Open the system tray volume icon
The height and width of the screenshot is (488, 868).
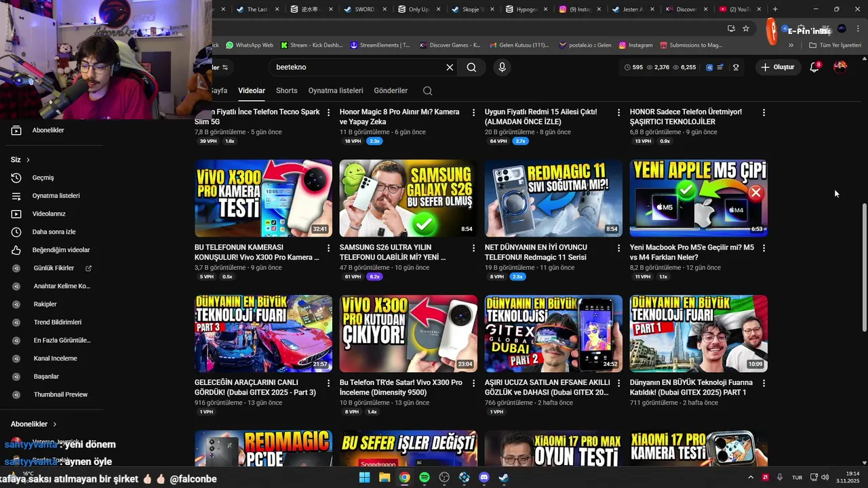pos(825,477)
